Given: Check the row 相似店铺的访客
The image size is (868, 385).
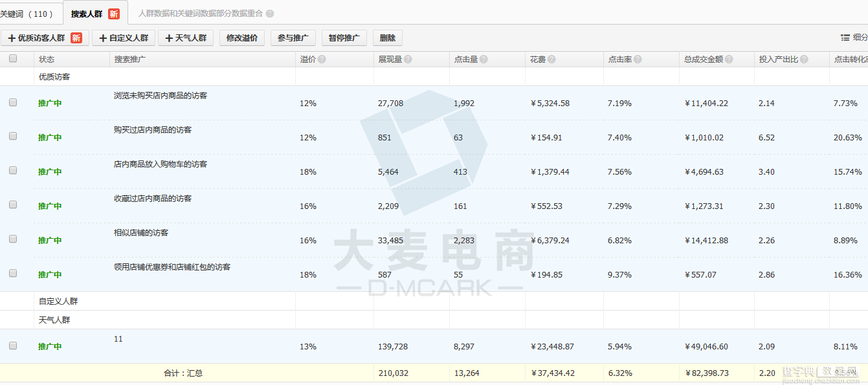Looking at the screenshot, I should (13, 239).
